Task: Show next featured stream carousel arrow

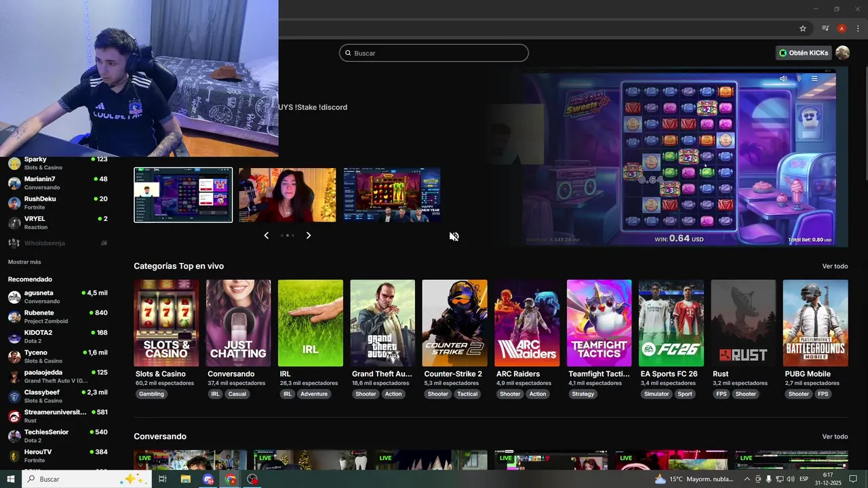Action: (x=309, y=235)
